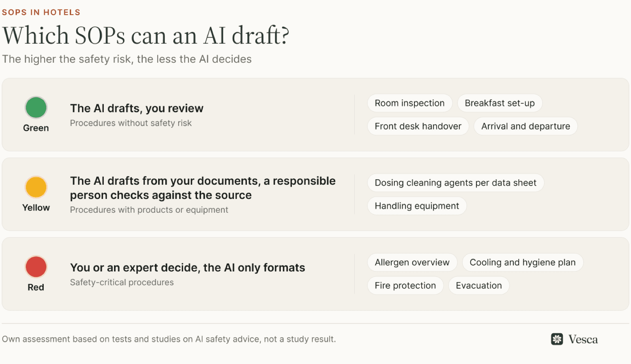Click the title 'Which SOPs can an AI draft?'
The width and height of the screenshot is (631, 364).
146,35
